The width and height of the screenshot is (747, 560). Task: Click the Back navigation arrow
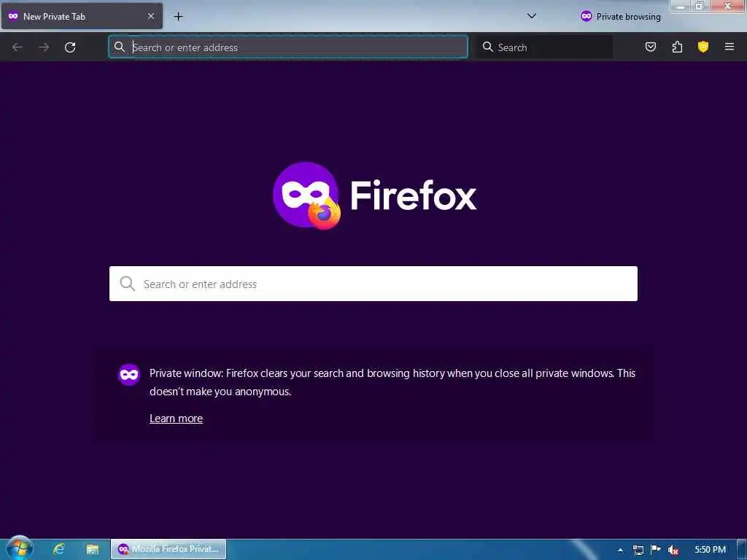click(18, 47)
